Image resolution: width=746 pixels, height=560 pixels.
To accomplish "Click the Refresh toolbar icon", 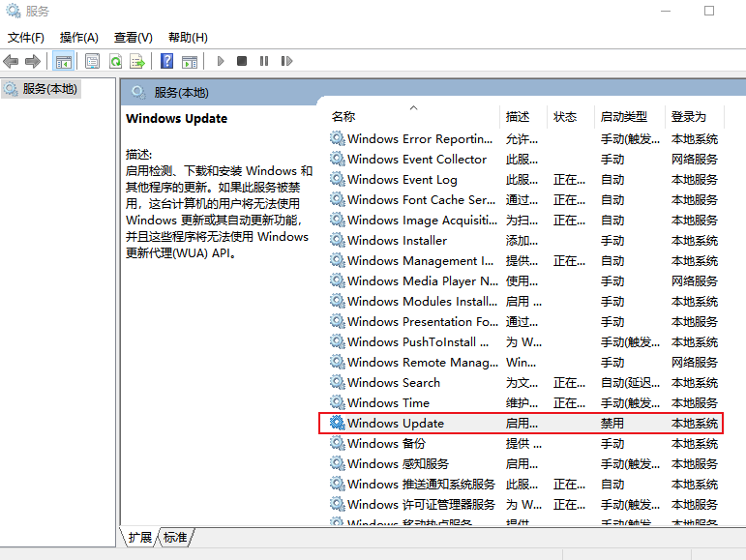I will pos(115,61).
